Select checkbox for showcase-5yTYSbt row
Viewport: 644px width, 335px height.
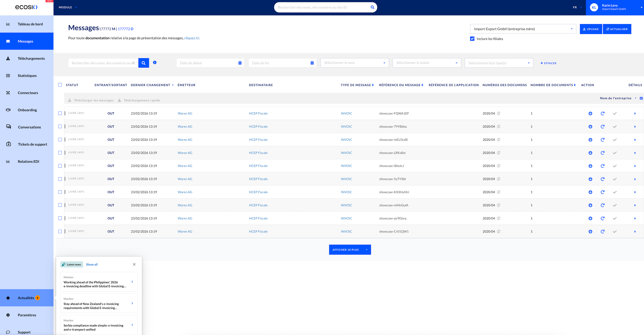point(60,179)
